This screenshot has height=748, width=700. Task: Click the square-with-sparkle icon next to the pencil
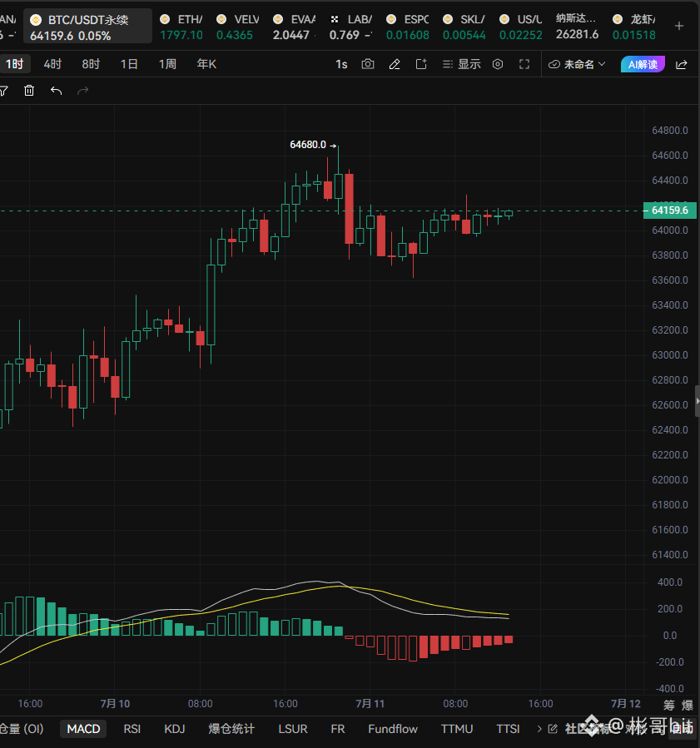click(421, 64)
